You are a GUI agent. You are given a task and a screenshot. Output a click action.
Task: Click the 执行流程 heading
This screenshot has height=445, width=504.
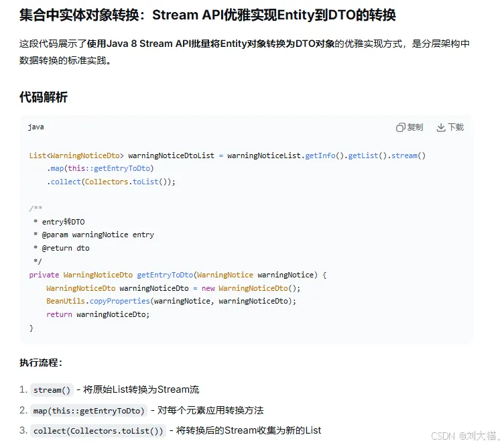tap(41, 363)
